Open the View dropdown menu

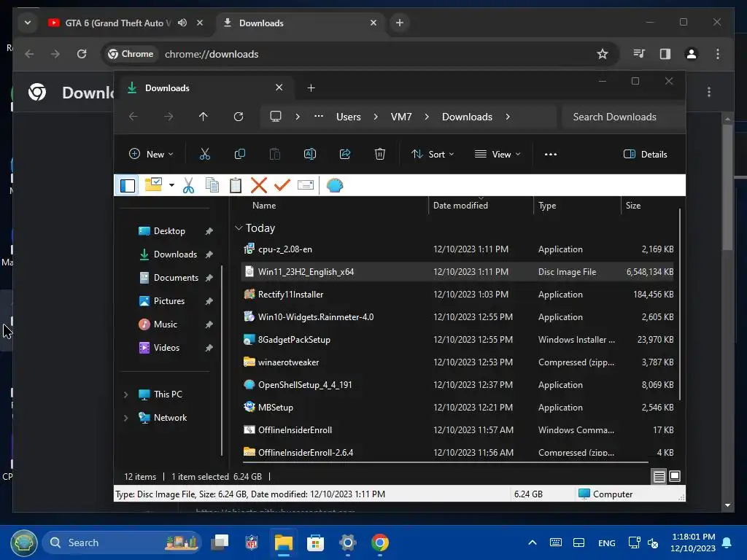pos(498,154)
